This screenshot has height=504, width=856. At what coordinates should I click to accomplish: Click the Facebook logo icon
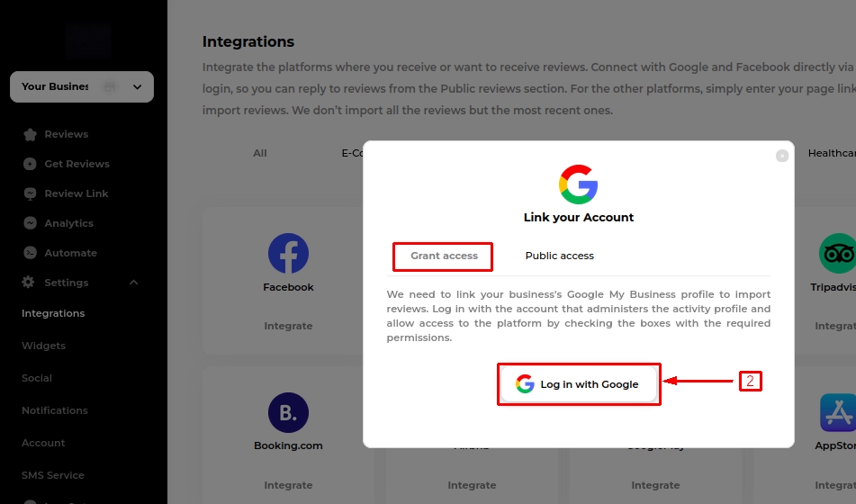(288, 254)
